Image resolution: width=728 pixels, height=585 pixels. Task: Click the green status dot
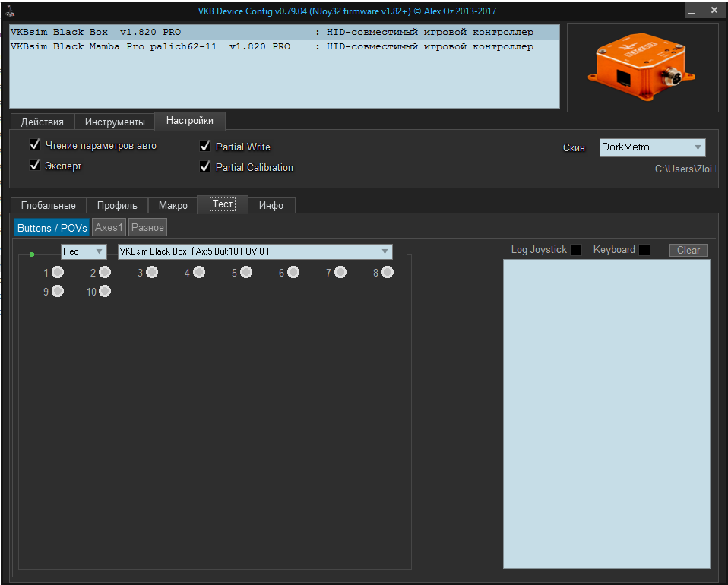(32, 255)
